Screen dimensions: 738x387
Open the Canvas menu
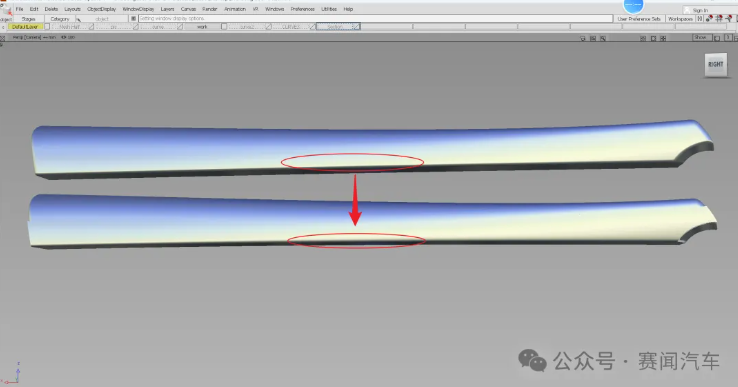(x=188, y=9)
